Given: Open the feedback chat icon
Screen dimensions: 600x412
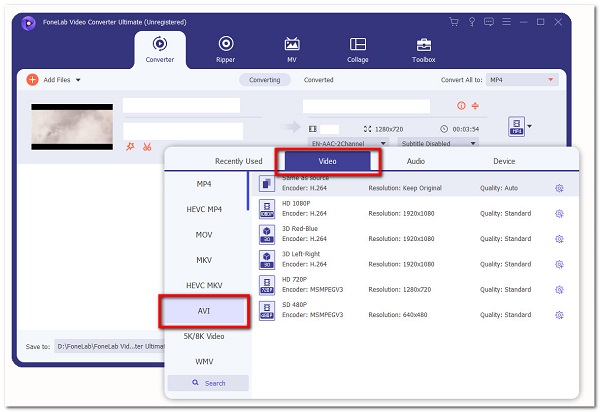Looking at the screenshot, I should pyautogui.click(x=489, y=22).
